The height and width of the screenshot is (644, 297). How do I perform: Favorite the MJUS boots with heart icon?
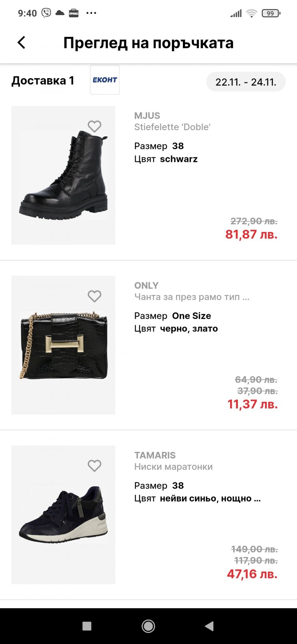94,126
